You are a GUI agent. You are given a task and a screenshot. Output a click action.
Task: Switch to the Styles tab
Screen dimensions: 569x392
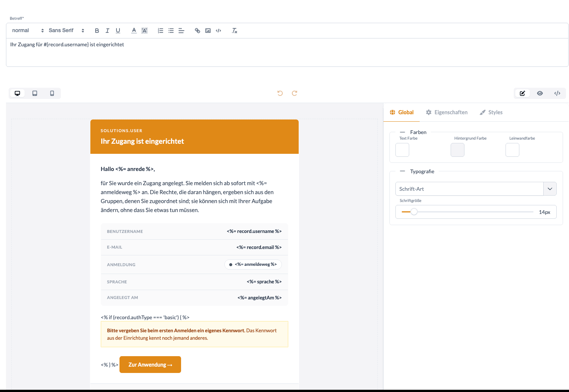(491, 112)
